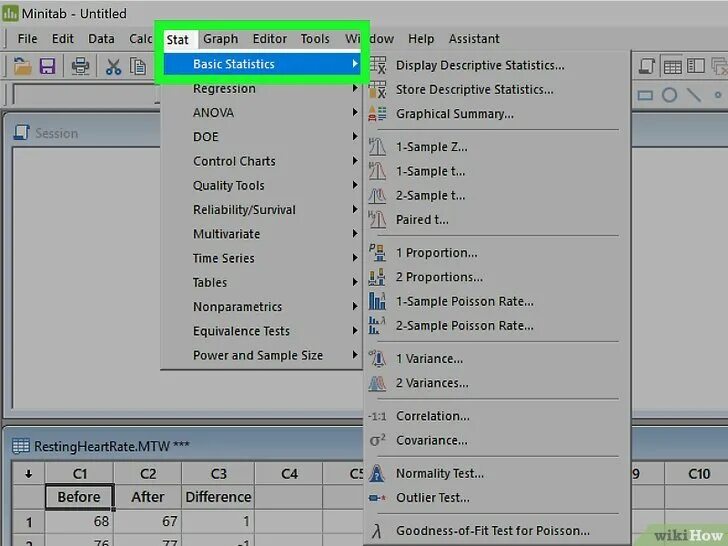Click the C1 column header
Screen dimensions: 728x546
[79, 474]
